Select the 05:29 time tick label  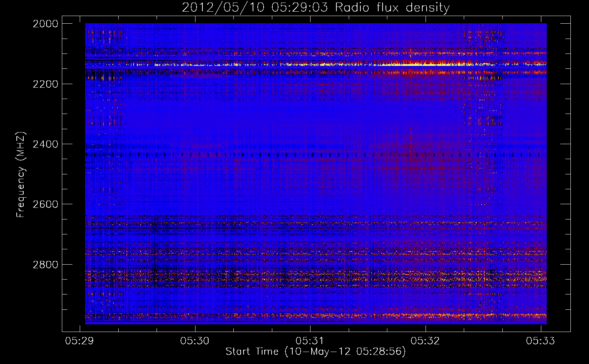tap(79, 341)
